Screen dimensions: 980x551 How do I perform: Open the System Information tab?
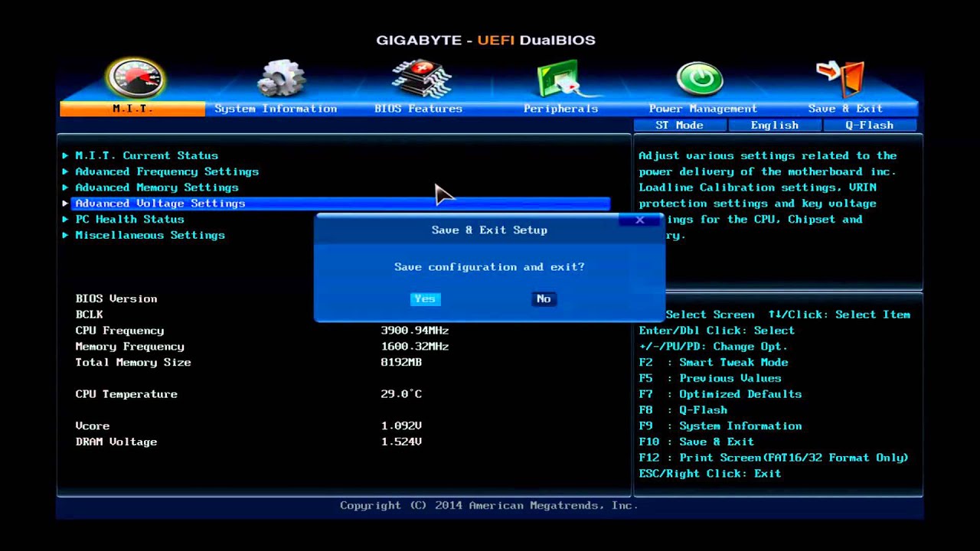(276, 109)
